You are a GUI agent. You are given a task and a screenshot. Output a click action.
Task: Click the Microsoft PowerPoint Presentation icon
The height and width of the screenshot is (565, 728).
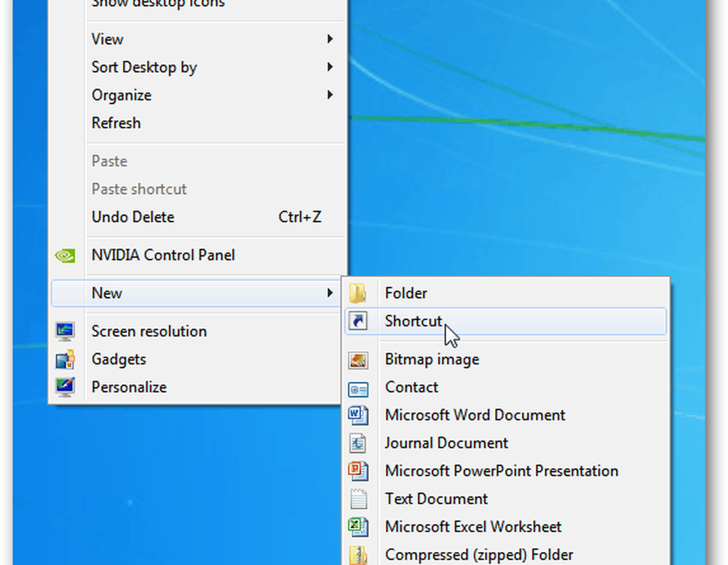tap(358, 471)
